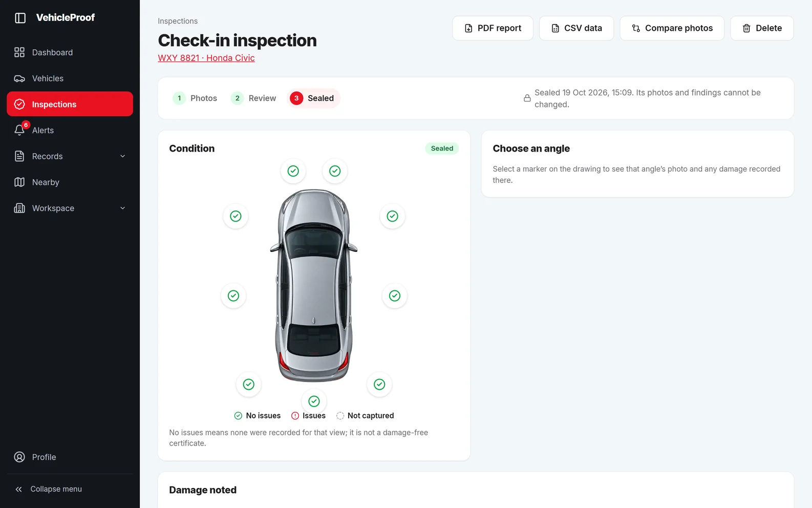Export the CSV data
Viewport: 812px width, 508px height.
tap(576, 28)
